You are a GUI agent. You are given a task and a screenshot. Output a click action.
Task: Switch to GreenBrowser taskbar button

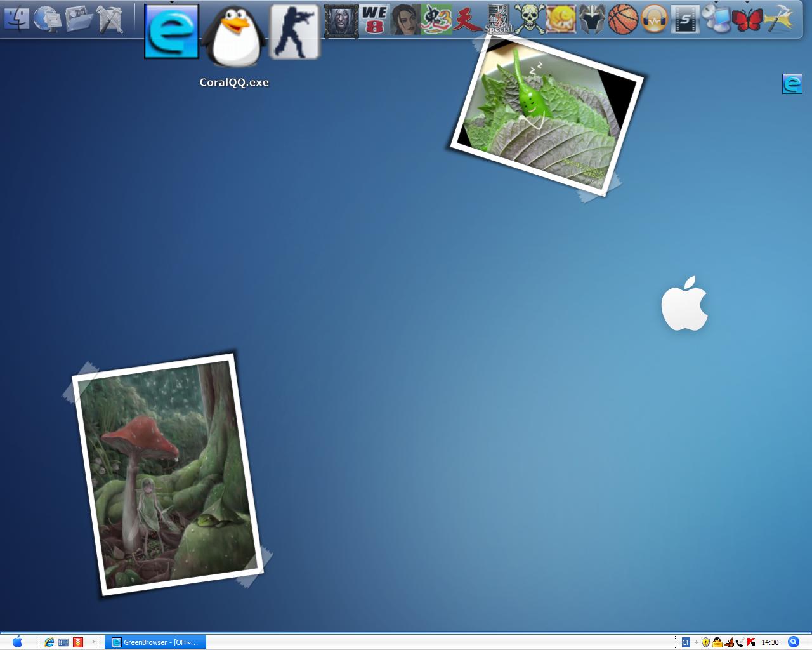tap(155, 642)
